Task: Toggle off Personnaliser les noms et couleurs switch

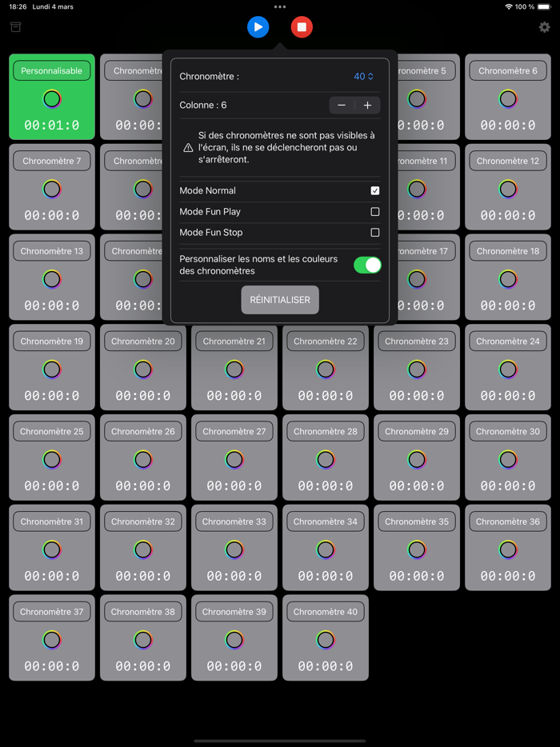Action: click(x=367, y=266)
